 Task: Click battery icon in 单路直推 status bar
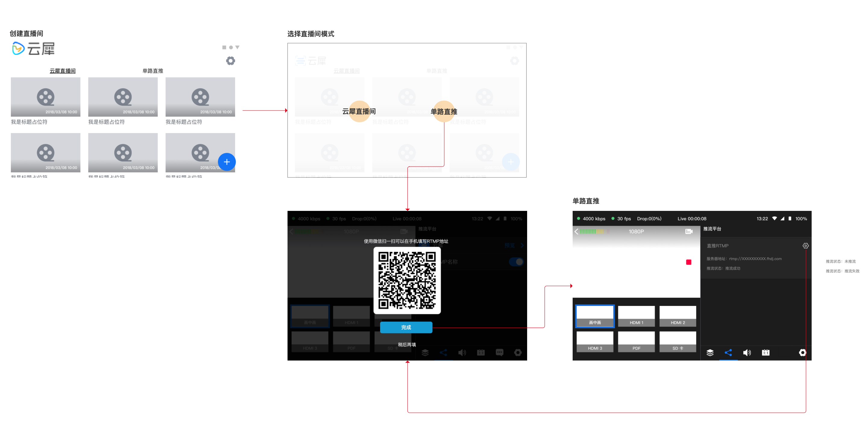coord(790,218)
